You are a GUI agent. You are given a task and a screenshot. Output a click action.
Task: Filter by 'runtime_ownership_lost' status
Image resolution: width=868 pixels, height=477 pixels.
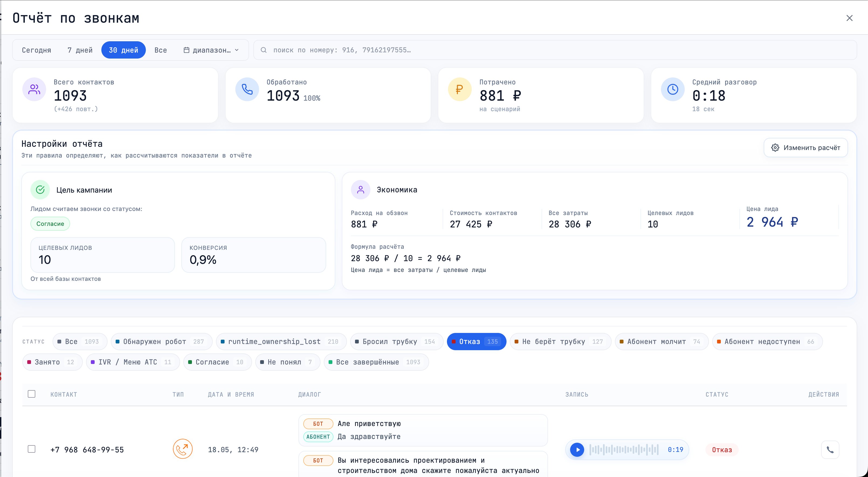click(281, 341)
